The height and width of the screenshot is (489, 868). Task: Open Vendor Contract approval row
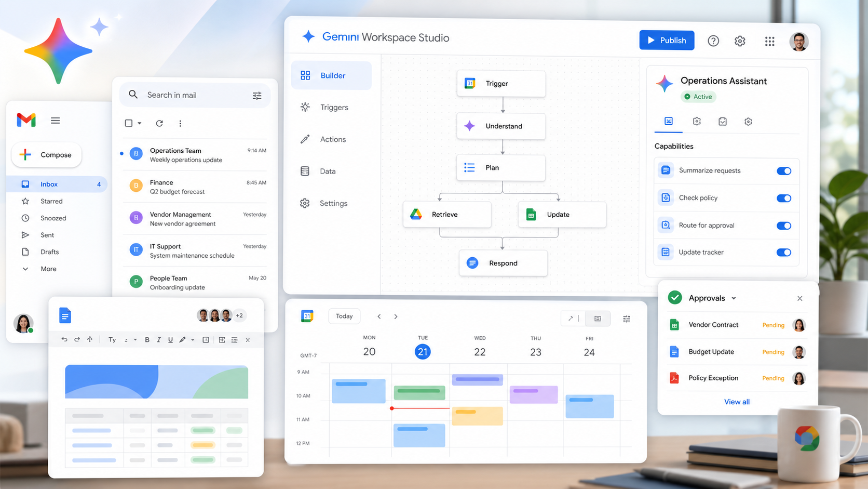point(737,325)
